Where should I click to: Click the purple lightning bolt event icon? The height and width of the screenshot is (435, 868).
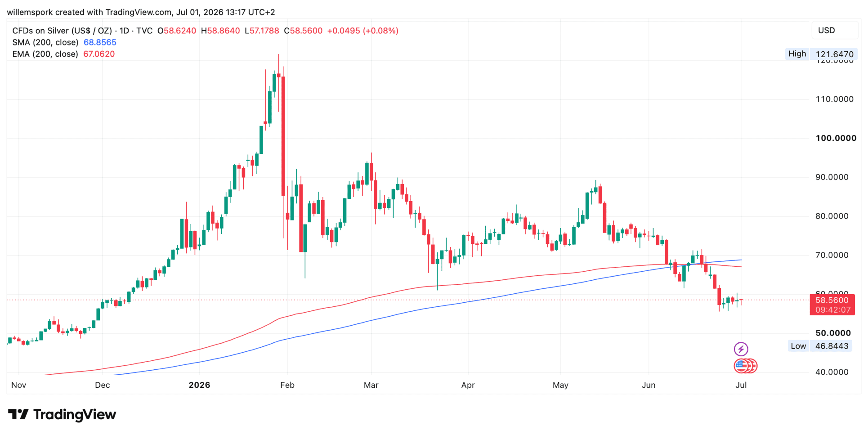pos(741,349)
